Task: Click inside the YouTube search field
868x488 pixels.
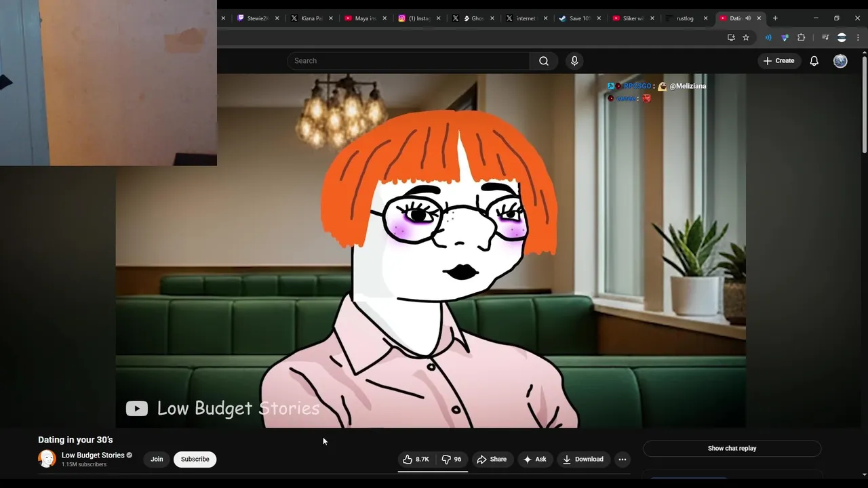Action: (x=408, y=61)
